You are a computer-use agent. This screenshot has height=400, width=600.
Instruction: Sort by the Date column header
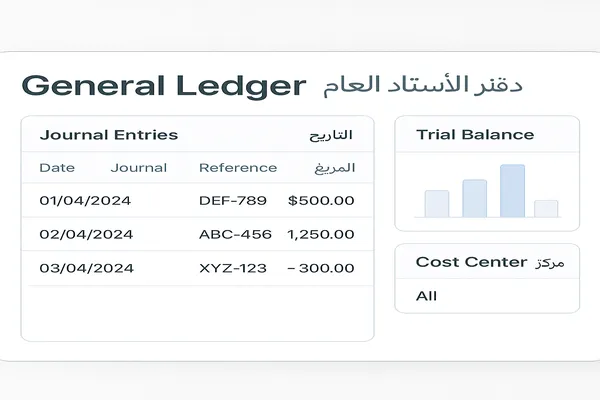[x=57, y=168]
